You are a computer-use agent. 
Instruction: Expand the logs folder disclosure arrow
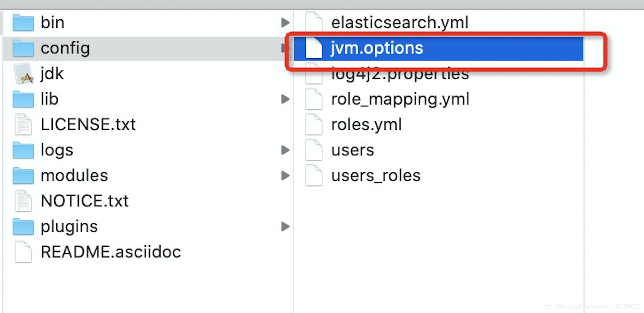pyautogui.click(x=285, y=150)
